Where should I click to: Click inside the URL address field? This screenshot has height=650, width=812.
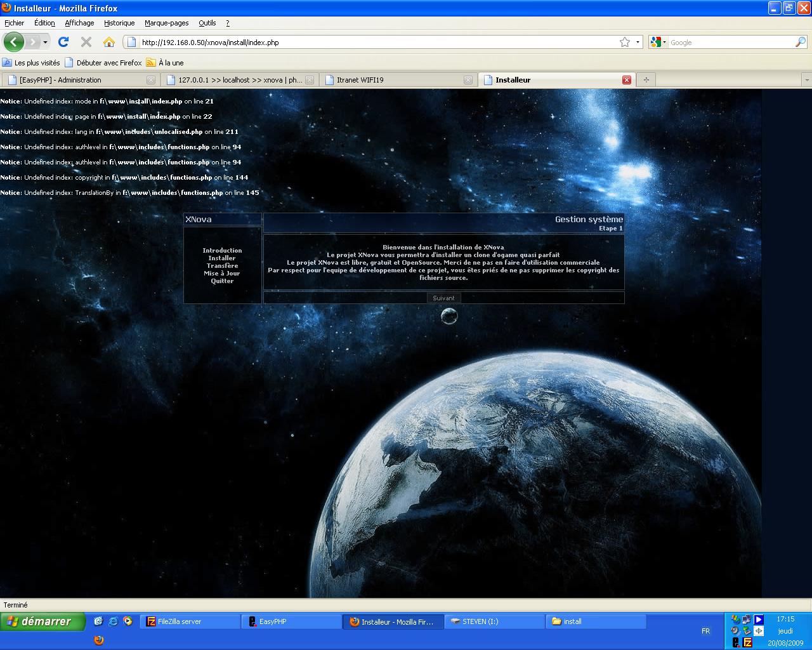coord(374,43)
